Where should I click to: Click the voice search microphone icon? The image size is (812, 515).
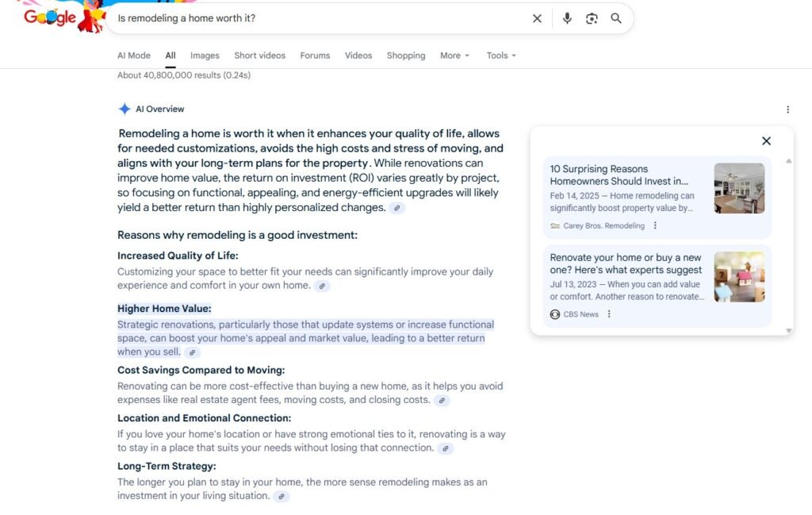click(x=567, y=18)
